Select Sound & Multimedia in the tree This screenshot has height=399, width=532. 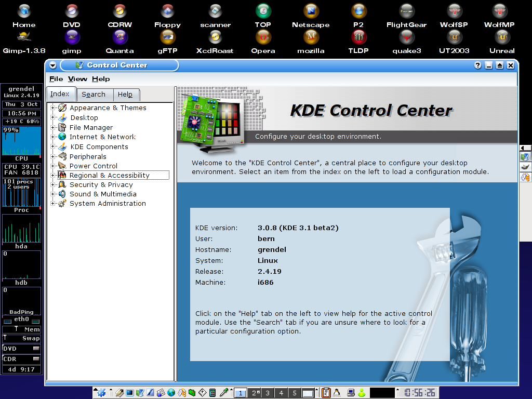point(103,194)
